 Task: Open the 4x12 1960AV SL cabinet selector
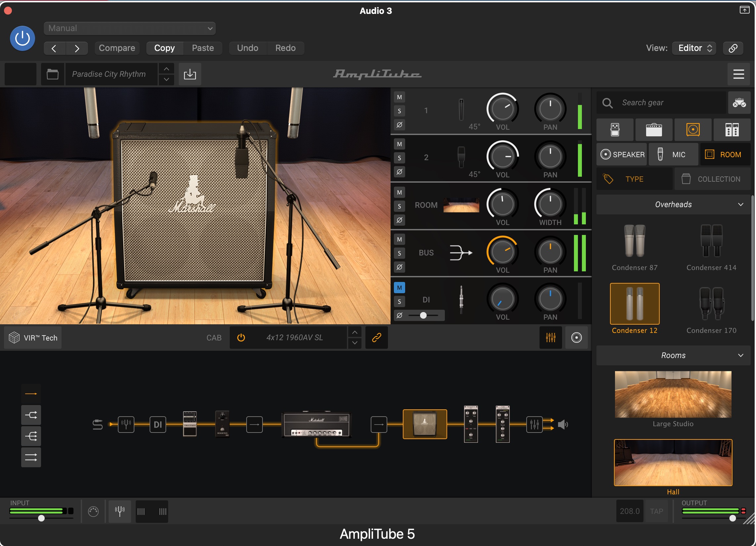click(295, 338)
